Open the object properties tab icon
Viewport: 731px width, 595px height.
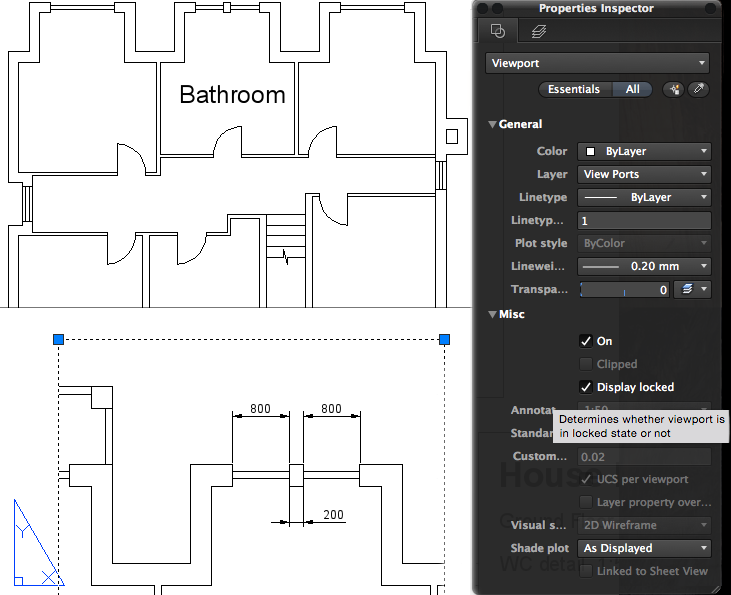[x=498, y=31]
